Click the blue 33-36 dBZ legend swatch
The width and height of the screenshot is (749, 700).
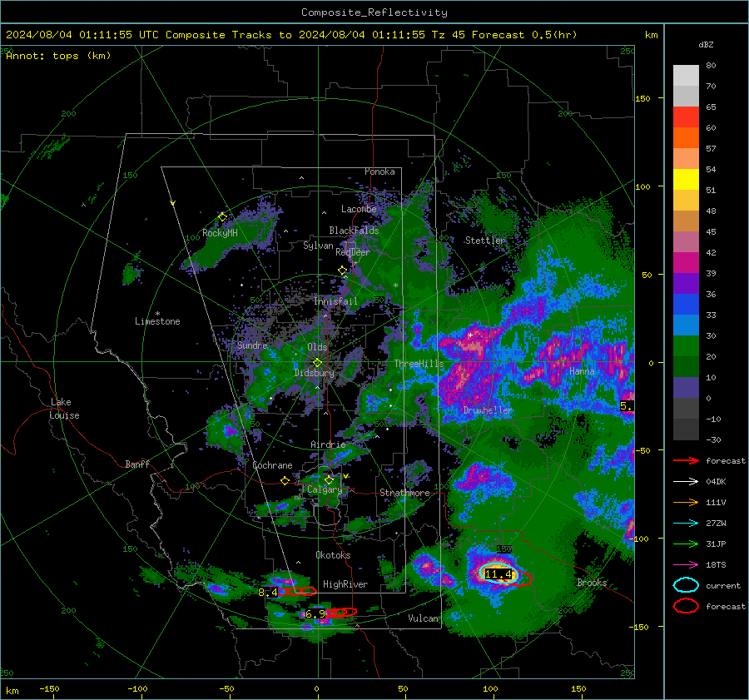pyautogui.click(x=686, y=305)
